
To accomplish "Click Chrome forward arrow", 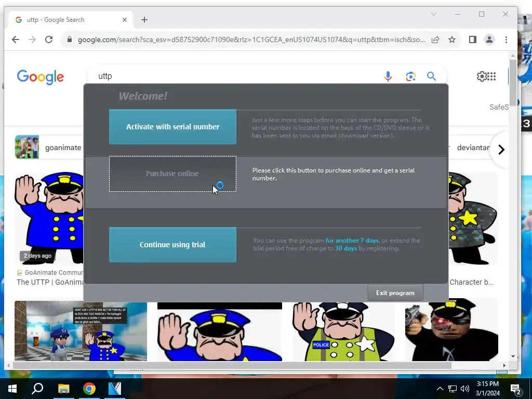I will 32,39.
